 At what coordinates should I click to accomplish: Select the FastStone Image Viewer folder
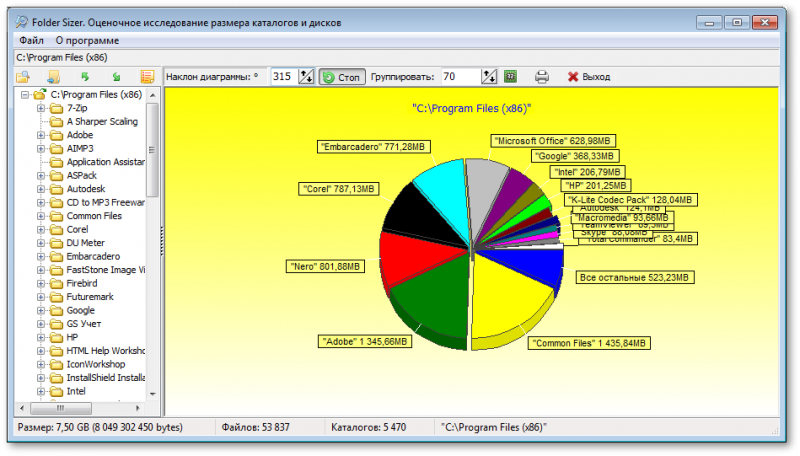(x=106, y=270)
